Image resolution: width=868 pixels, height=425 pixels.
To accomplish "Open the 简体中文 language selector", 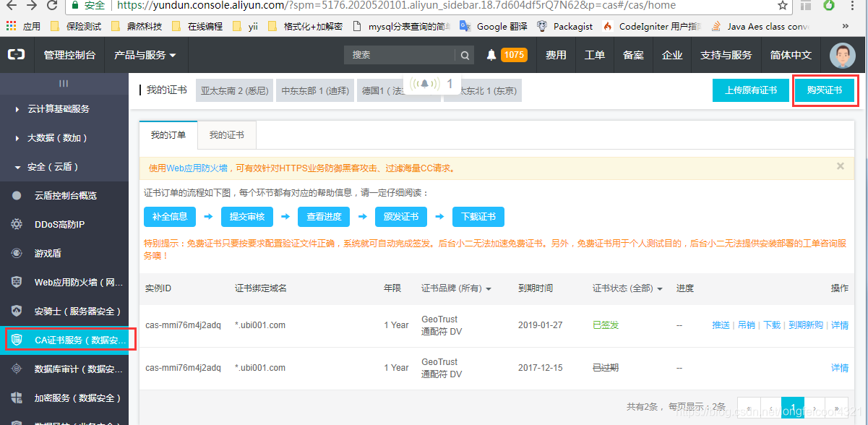I will tap(791, 55).
